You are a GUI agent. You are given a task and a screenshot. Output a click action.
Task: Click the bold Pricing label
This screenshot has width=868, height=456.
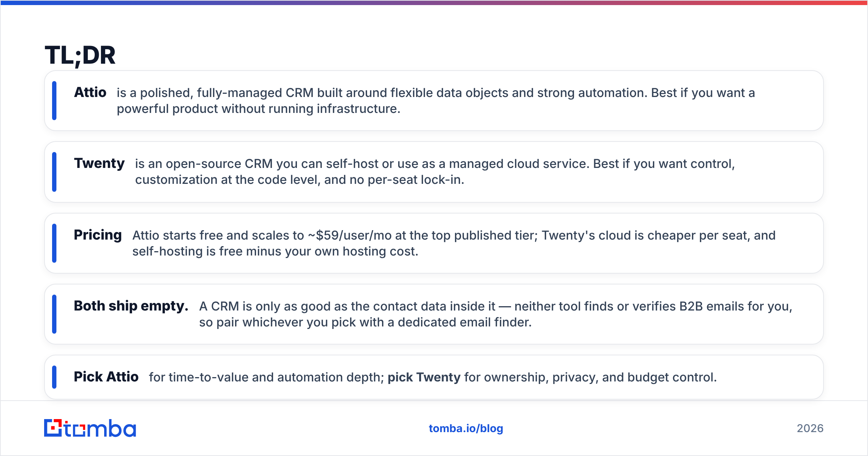point(98,235)
